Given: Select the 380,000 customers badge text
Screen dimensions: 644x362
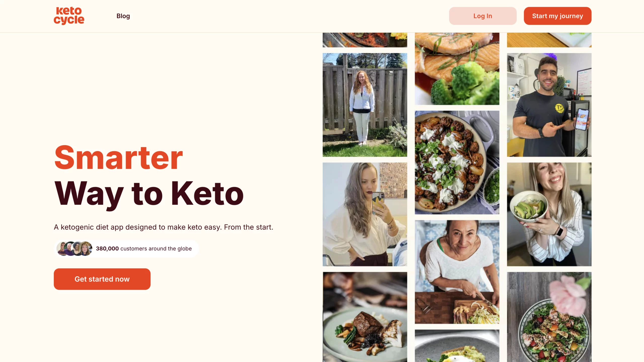Looking at the screenshot, I should [x=144, y=249].
